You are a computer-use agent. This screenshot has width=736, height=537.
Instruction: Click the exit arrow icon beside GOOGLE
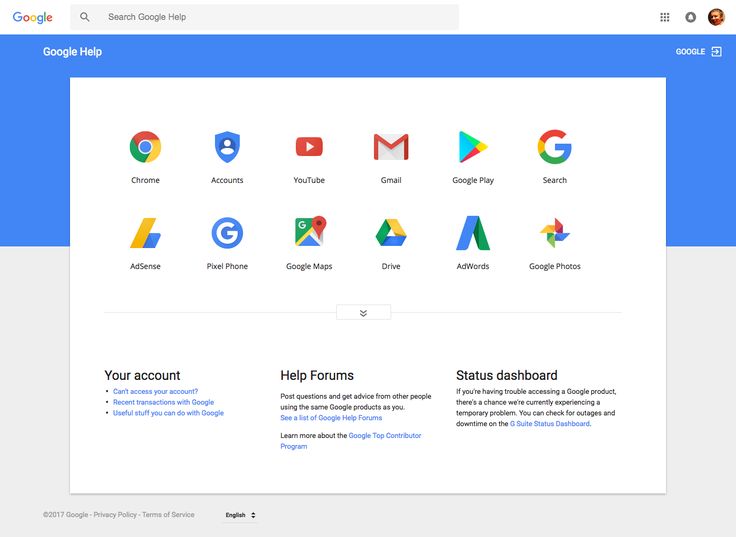point(716,52)
